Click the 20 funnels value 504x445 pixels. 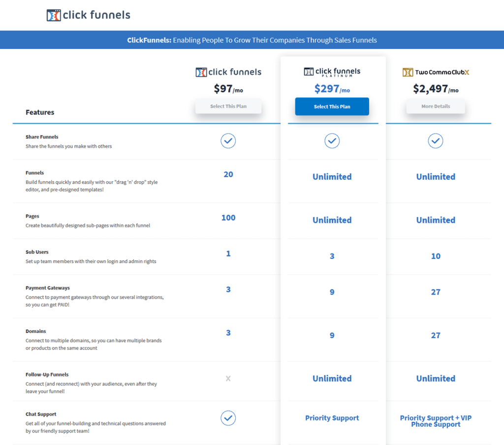pos(228,174)
